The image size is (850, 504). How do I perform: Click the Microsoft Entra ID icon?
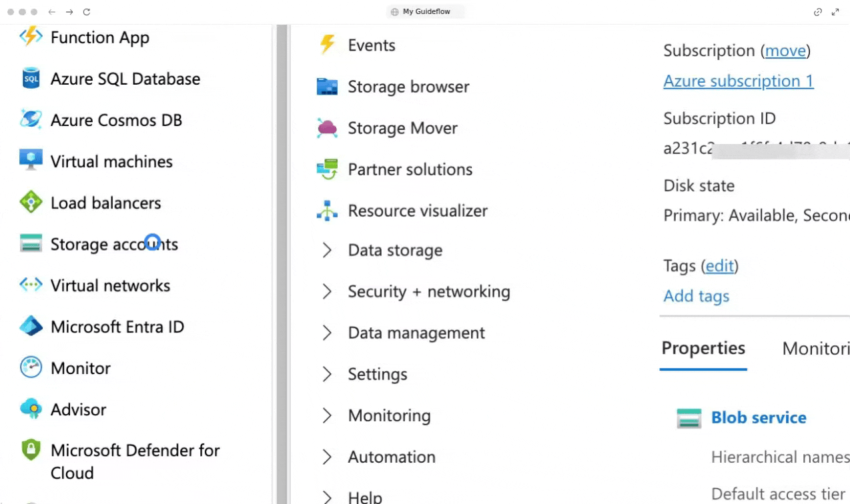(x=31, y=326)
